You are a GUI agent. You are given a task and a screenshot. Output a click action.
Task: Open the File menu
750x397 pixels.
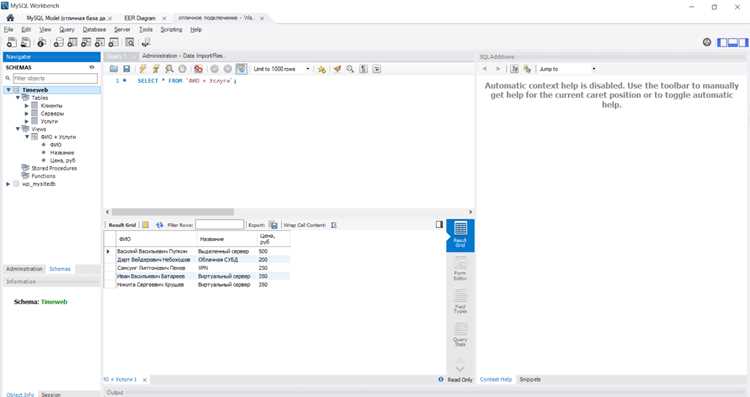[9, 30]
